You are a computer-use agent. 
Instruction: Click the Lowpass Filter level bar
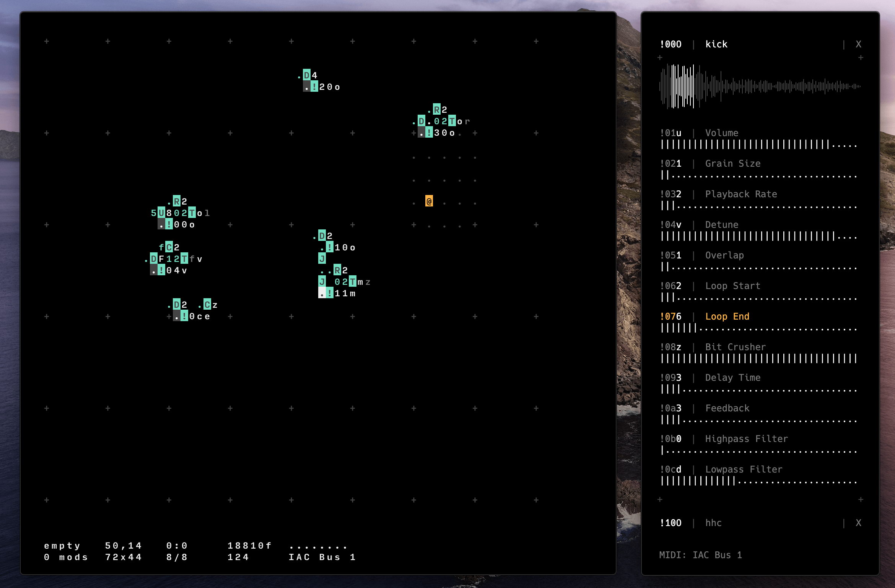click(x=759, y=481)
